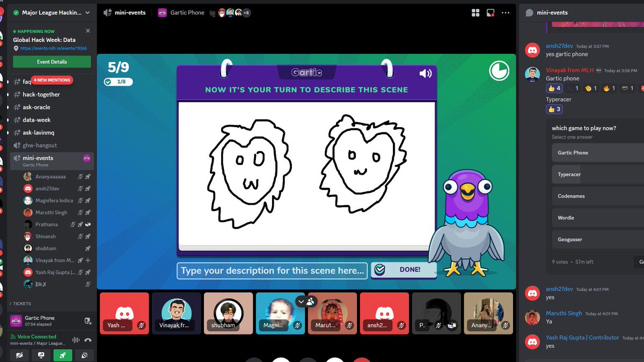Expand the Major League Hacking server dropdown

click(x=87, y=12)
